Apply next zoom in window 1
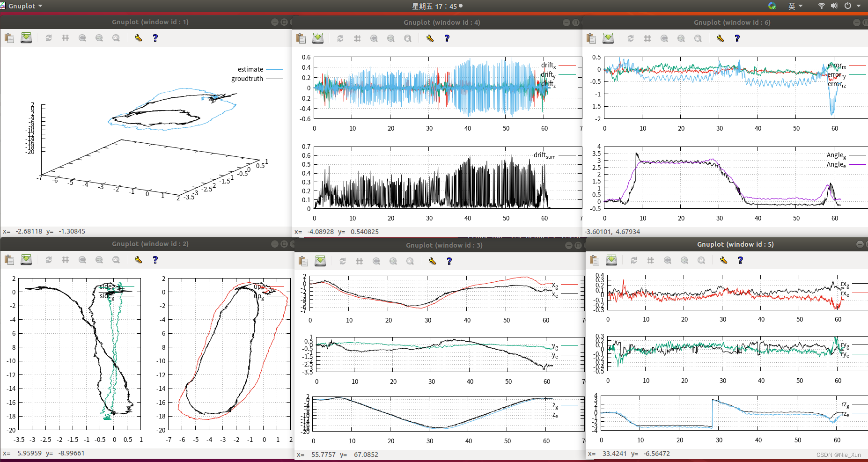 point(99,38)
